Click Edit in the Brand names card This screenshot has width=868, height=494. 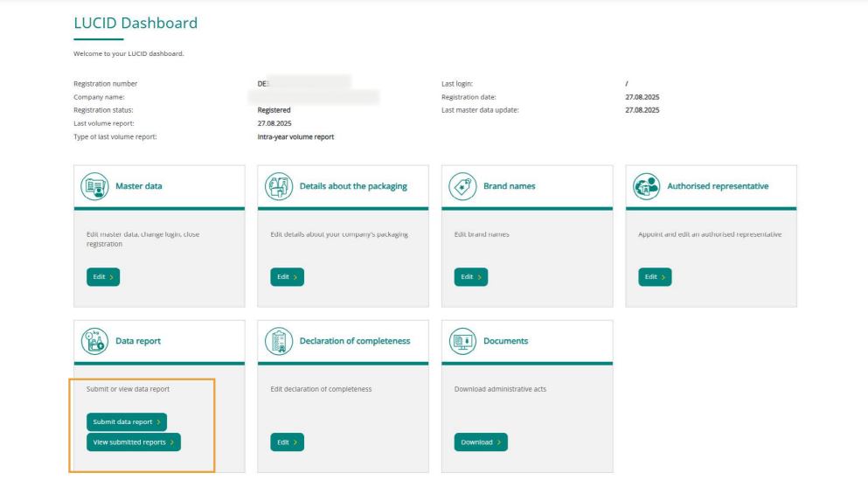470,277
